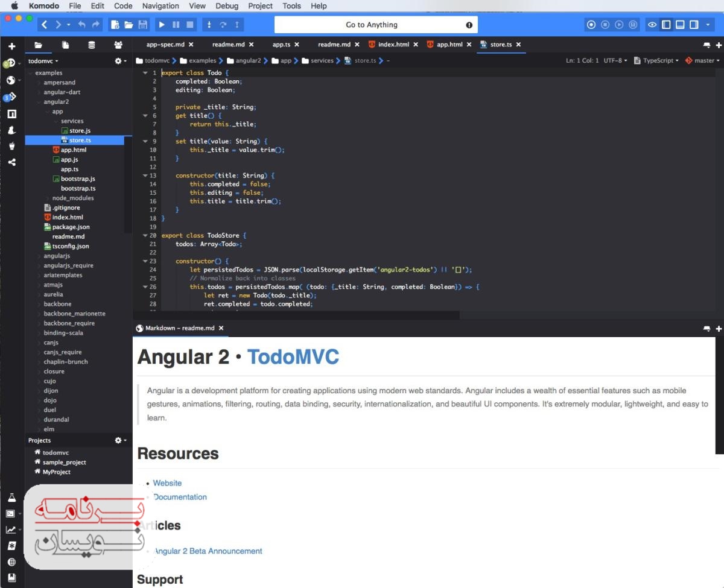The image size is (724, 588).
Task: Open the Project menu
Action: 260,5
